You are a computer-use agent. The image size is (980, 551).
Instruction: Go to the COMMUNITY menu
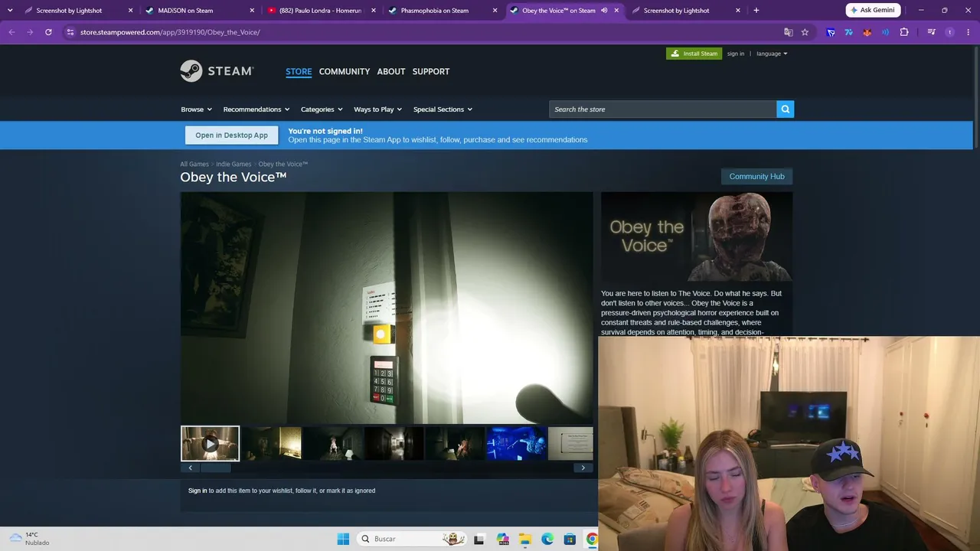coord(345,71)
